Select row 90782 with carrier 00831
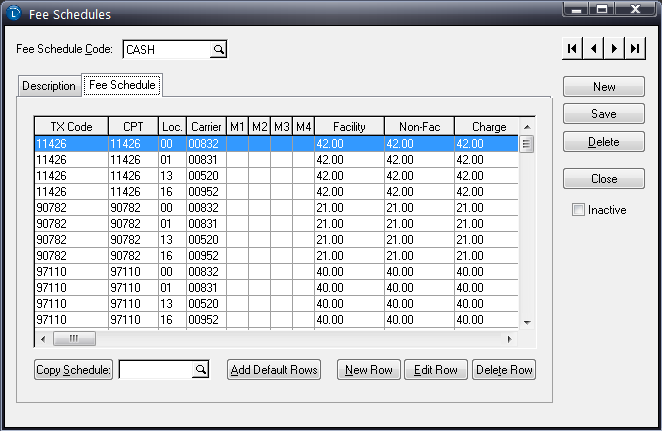 click(x=277, y=224)
